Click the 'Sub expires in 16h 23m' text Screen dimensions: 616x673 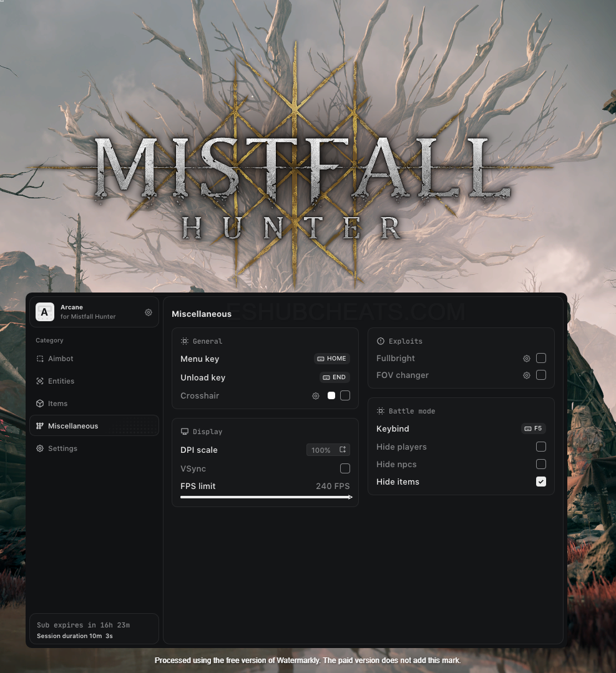(x=84, y=625)
